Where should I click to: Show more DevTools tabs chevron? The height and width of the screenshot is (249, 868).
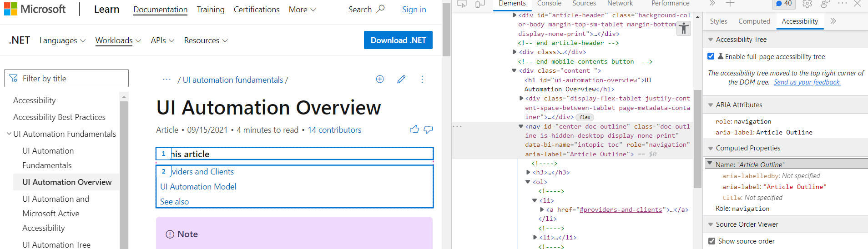tap(712, 3)
